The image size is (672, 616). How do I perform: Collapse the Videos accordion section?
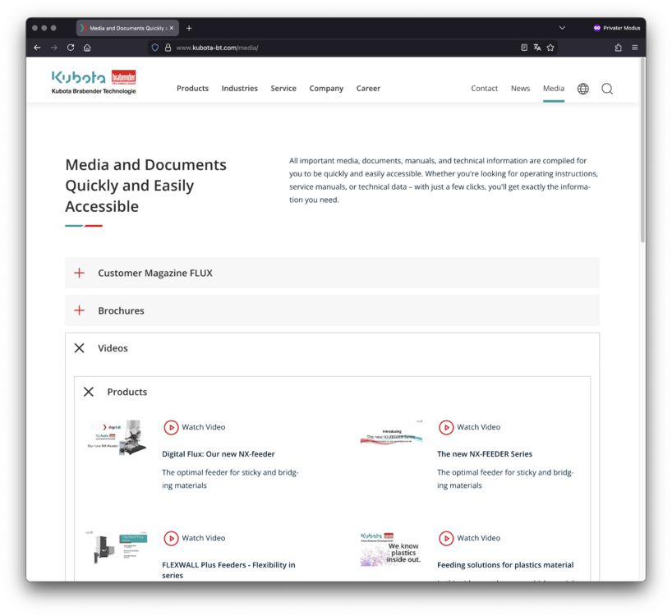tap(80, 348)
